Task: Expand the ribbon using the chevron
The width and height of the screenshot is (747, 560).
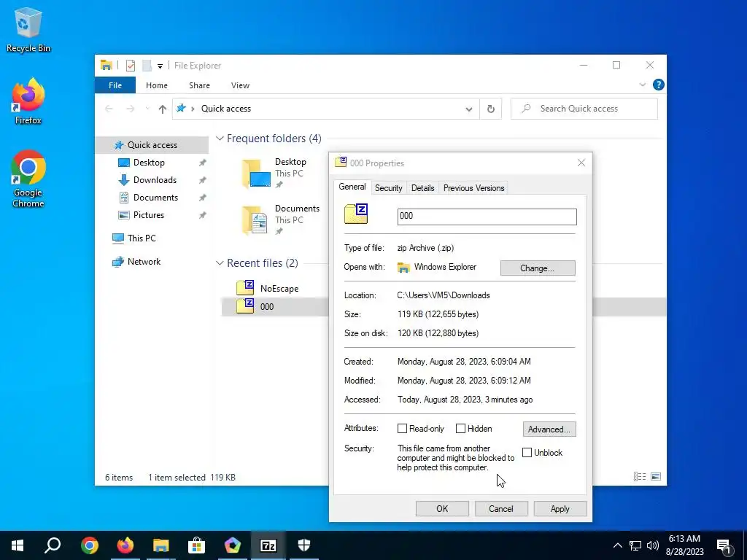Action: click(x=642, y=85)
